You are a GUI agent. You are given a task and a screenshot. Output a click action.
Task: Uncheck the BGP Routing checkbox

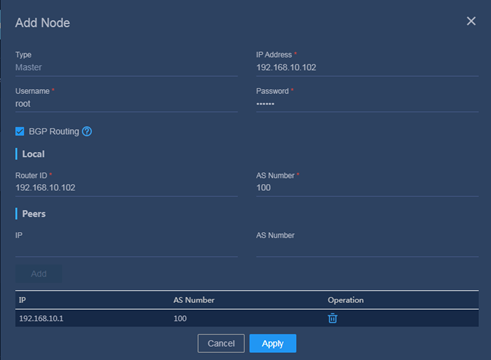point(20,131)
